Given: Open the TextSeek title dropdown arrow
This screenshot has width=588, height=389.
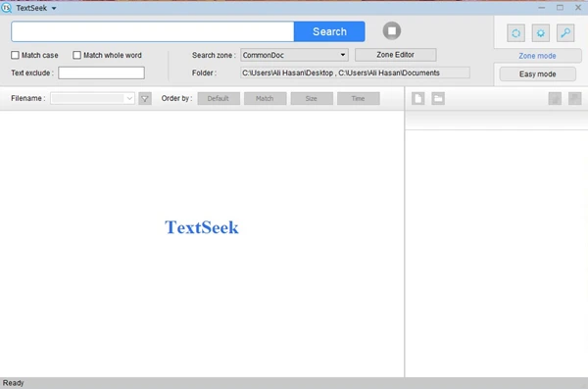Looking at the screenshot, I should (54, 8).
